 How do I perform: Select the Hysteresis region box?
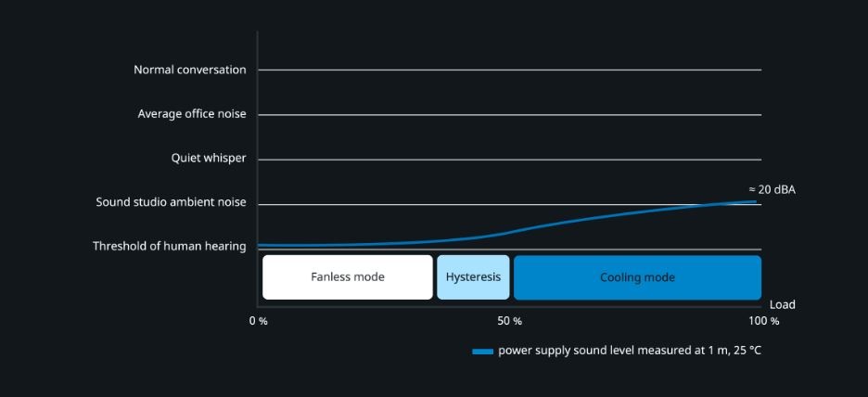[473, 277]
